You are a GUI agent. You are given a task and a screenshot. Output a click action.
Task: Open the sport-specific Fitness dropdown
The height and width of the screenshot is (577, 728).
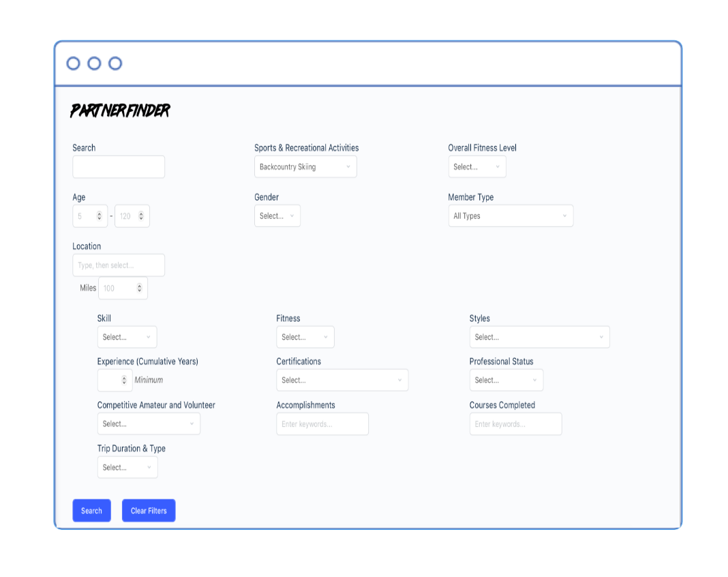tap(305, 338)
